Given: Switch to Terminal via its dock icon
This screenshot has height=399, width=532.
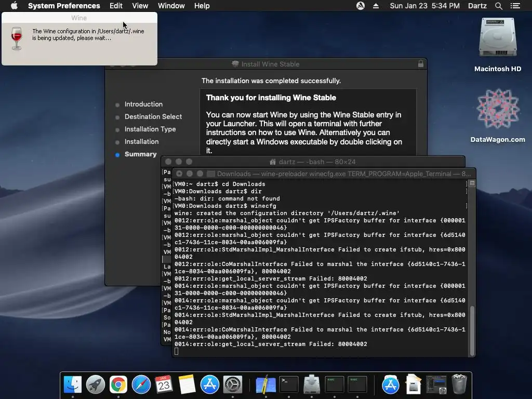Looking at the screenshot, I should coord(289,384).
